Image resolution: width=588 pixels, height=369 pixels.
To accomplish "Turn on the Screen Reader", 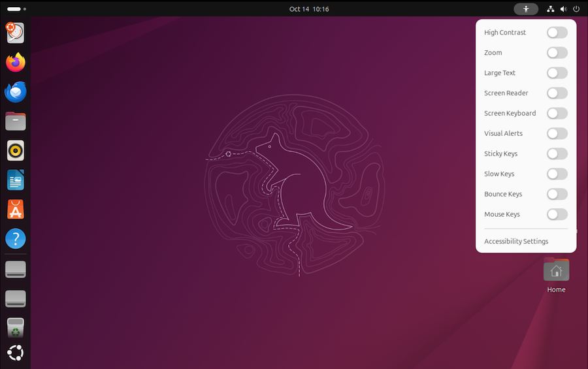I will click(x=557, y=93).
